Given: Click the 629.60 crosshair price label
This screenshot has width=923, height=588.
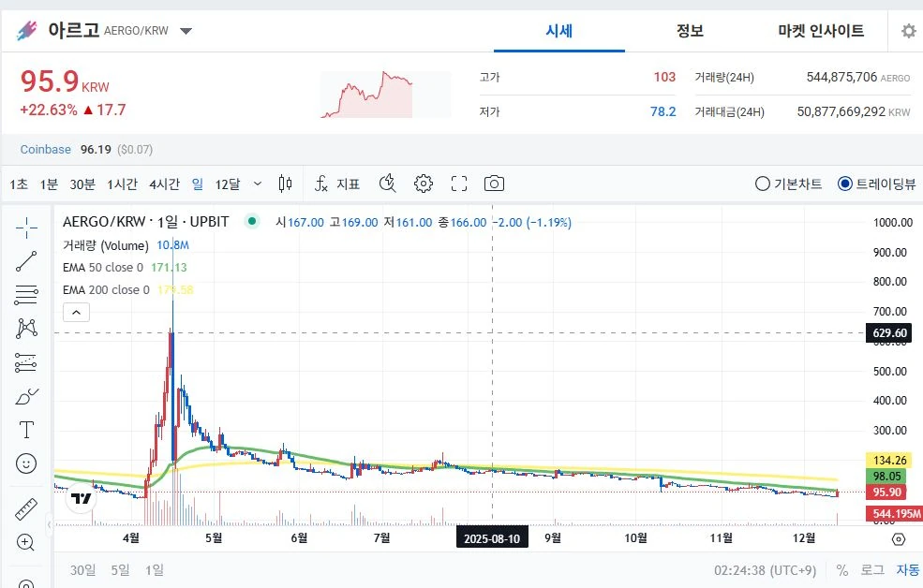Looking at the screenshot, I should click(889, 332).
